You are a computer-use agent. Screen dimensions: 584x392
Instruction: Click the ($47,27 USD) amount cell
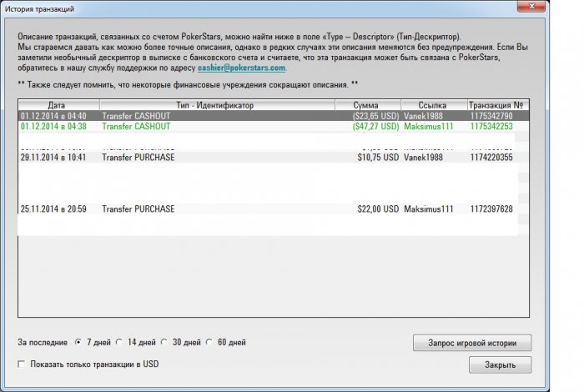pos(375,126)
